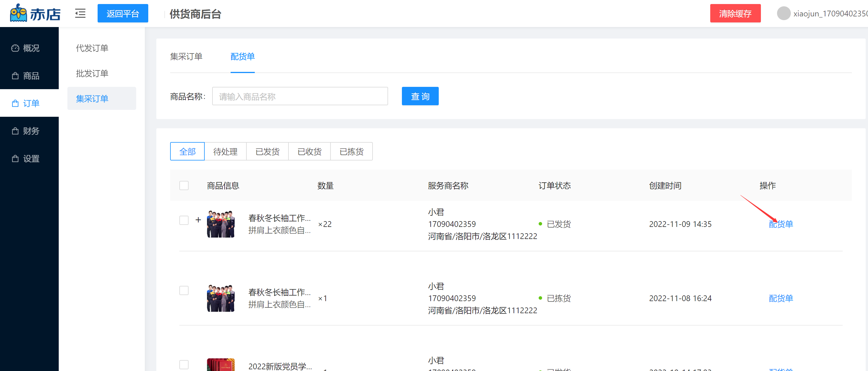Click the 2022-11-08 16:24 timestamp
The width and height of the screenshot is (868, 371).
[x=680, y=298]
